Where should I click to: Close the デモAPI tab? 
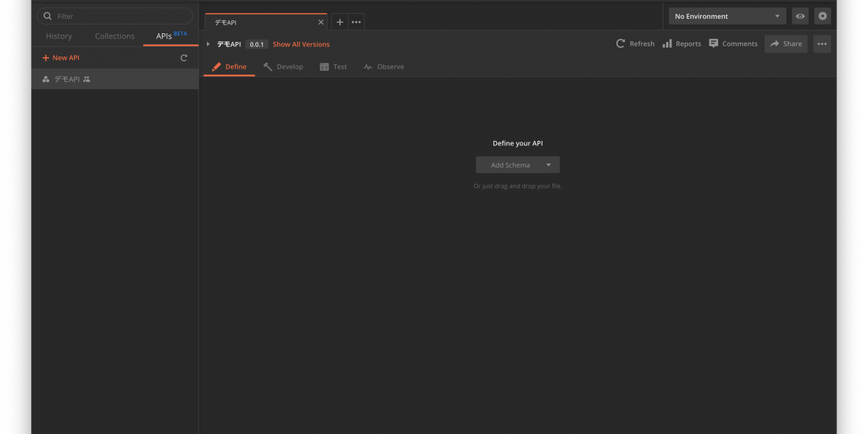[321, 22]
